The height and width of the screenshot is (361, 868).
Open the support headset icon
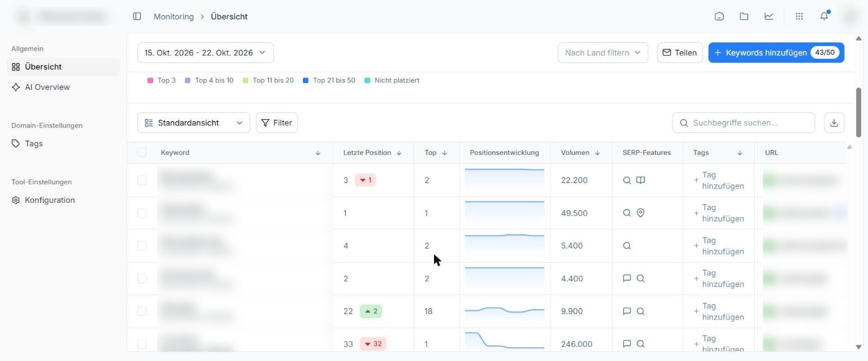pos(719,16)
